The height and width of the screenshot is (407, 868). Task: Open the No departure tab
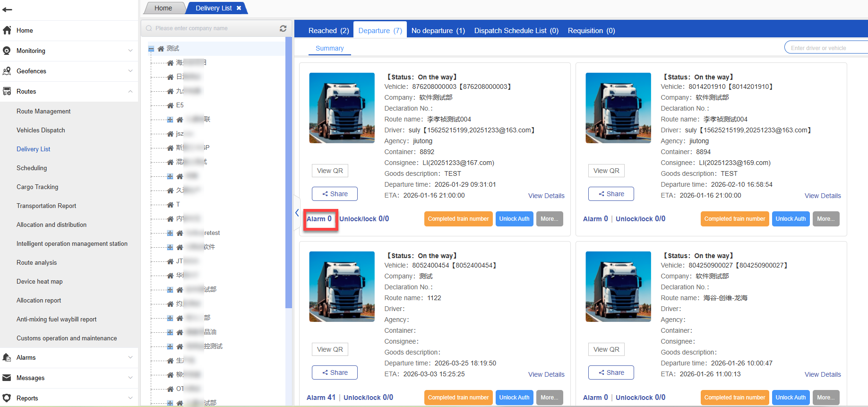point(438,31)
